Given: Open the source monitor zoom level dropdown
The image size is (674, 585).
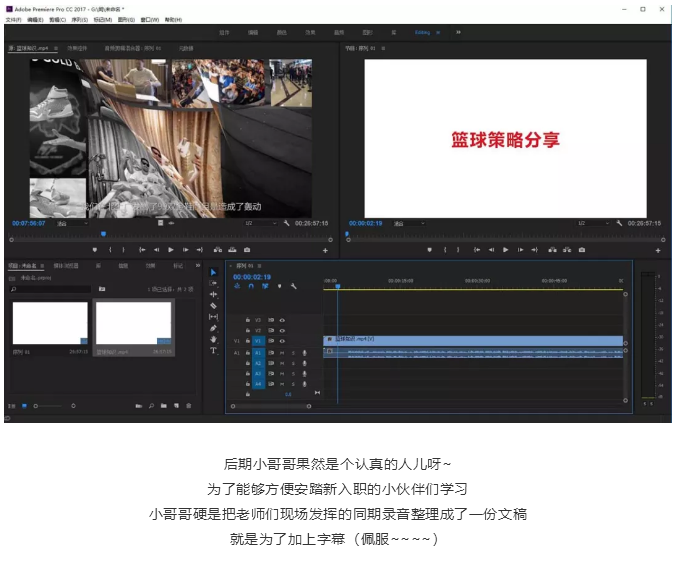Looking at the screenshot, I should tap(72, 223).
